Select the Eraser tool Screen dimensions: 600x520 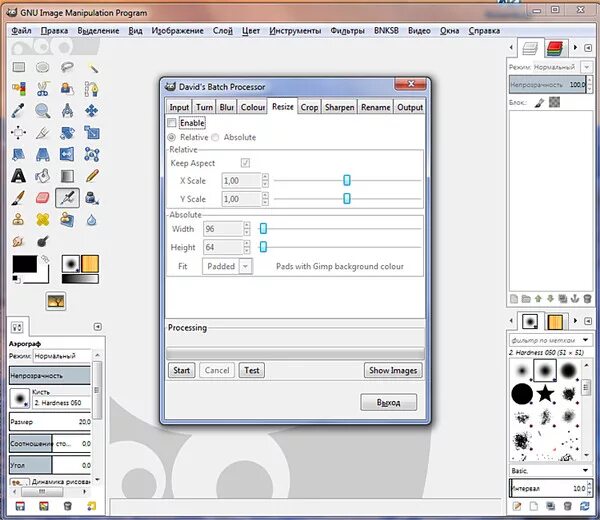[x=42, y=198]
